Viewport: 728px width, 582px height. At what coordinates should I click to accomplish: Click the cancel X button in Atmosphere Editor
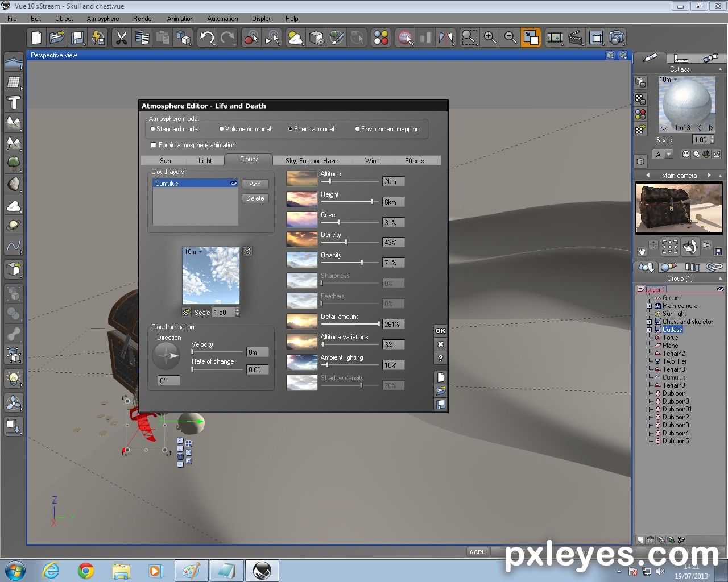pyautogui.click(x=441, y=344)
